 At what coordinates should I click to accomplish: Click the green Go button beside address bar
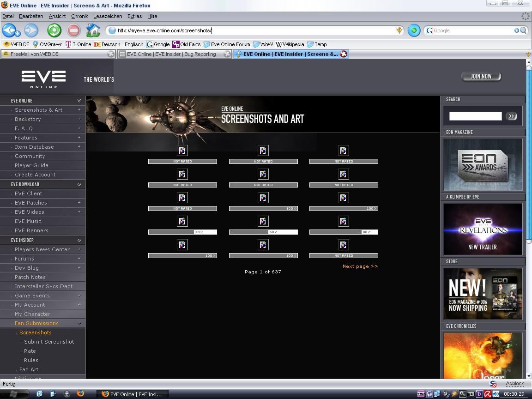click(414, 30)
